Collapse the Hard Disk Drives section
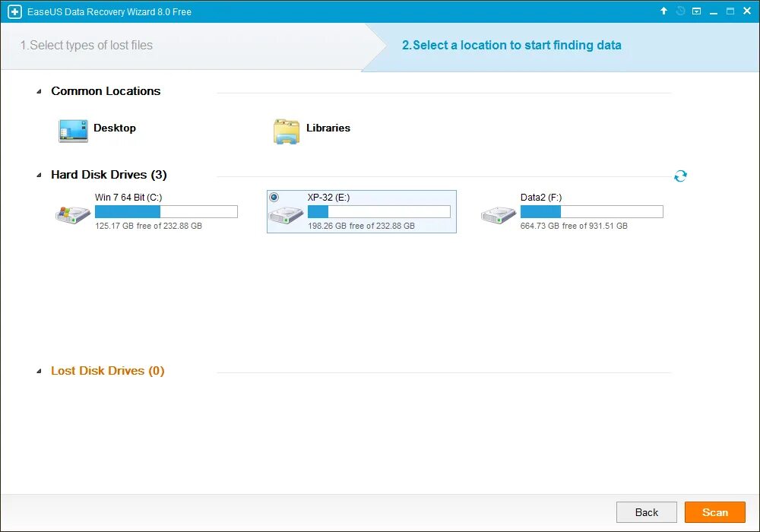The width and height of the screenshot is (760, 532). point(40,175)
